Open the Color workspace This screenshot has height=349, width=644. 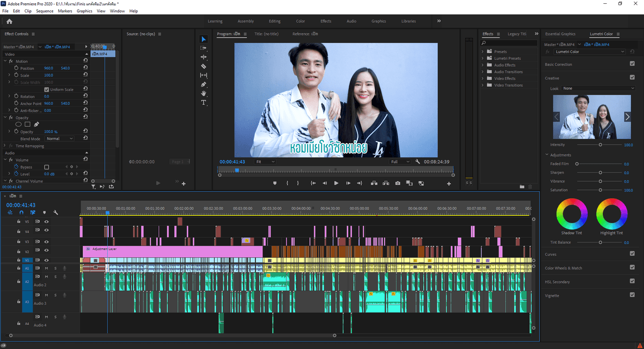tap(301, 21)
